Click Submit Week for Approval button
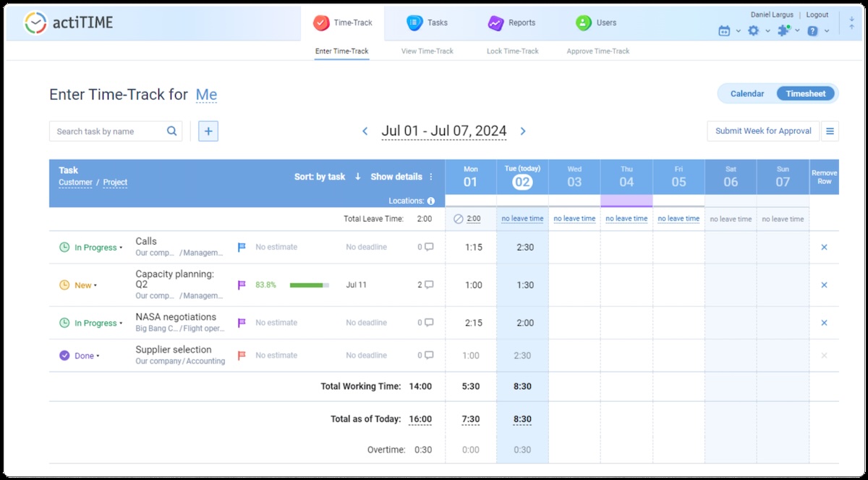The image size is (868, 480). point(763,131)
